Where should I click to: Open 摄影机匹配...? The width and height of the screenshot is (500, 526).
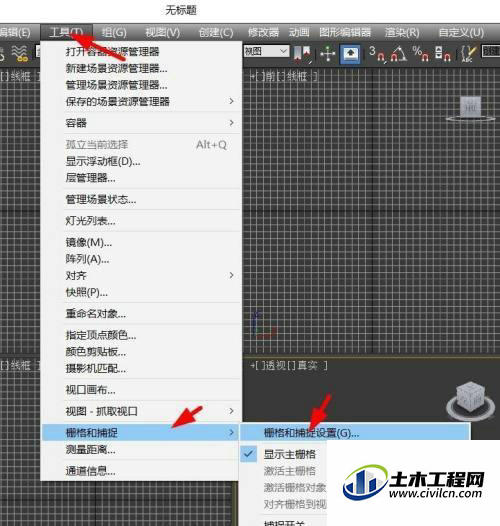(141, 369)
